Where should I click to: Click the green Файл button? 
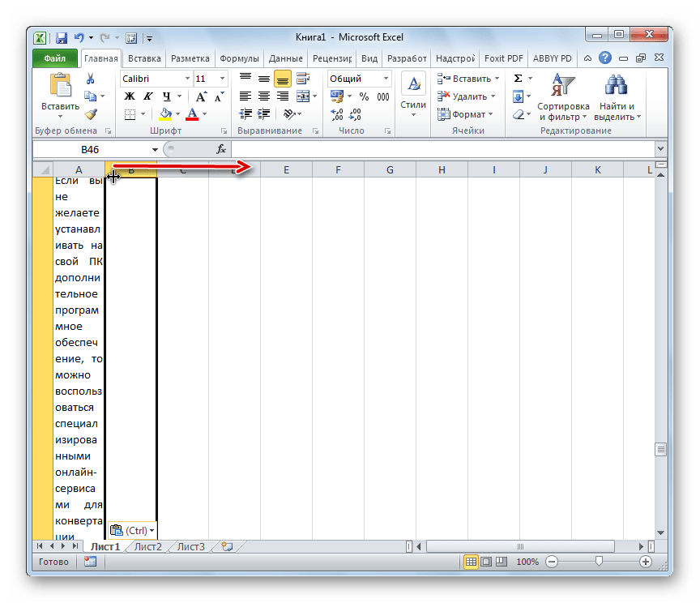click(x=55, y=58)
